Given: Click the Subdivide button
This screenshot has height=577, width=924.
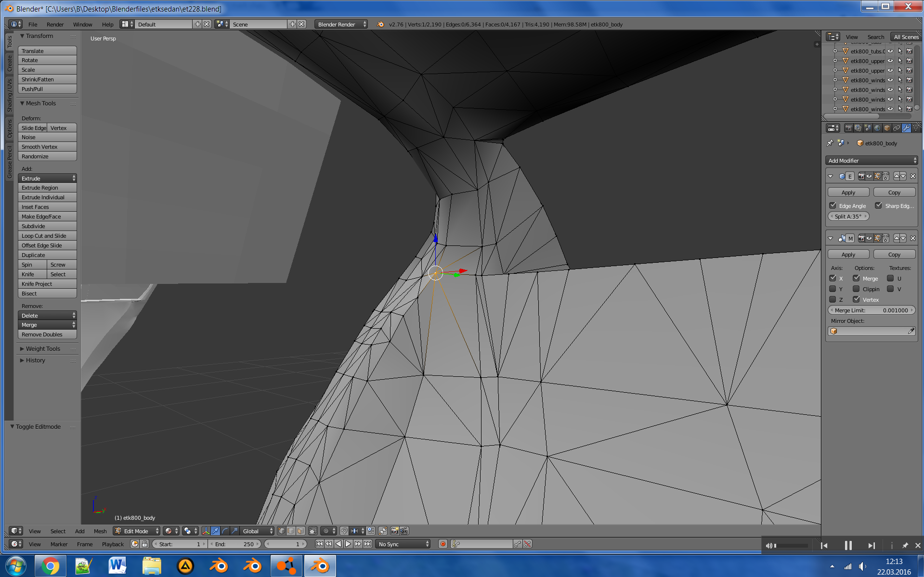Looking at the screenshot, I should pyautogui.click(x=47, y=226).
